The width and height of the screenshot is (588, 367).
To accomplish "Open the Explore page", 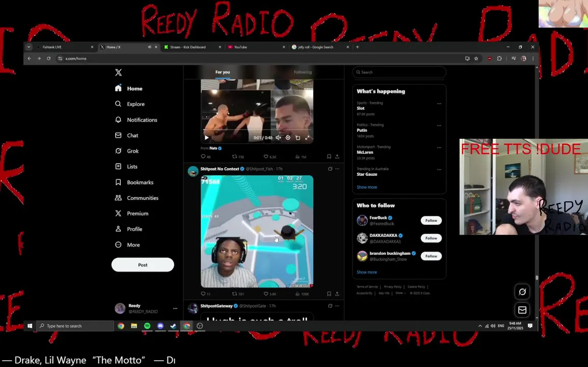I will [130, 104].
